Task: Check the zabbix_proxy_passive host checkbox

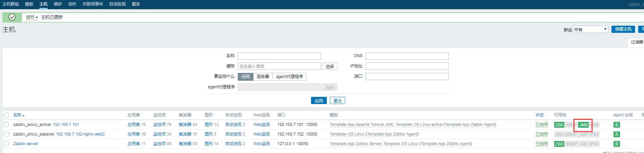Action: [7, 134]
